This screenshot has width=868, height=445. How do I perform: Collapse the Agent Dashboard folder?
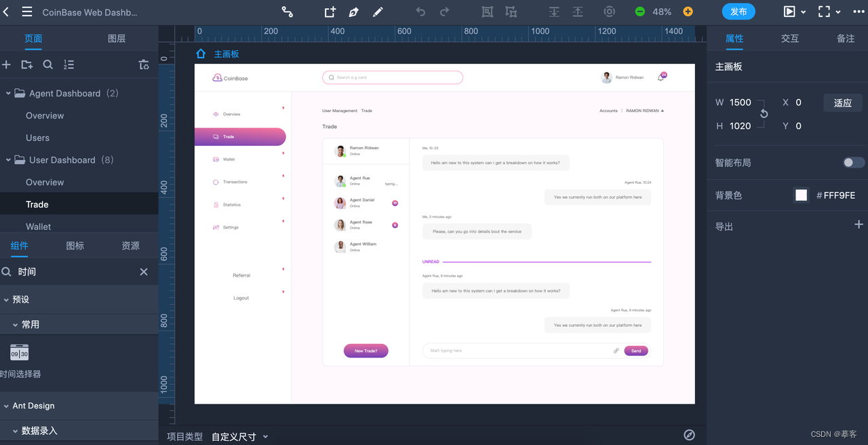pyautogui.click(x=8, y=93)
